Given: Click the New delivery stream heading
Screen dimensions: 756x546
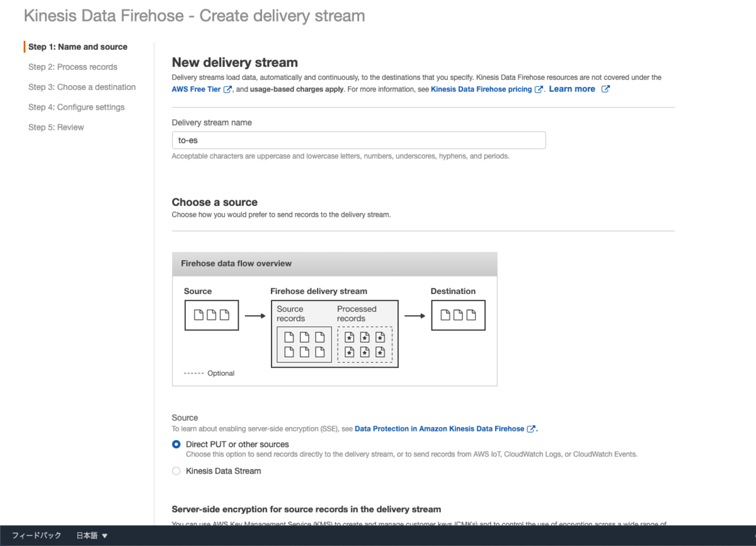Looking at the screenshot, I should click(235, 62).
